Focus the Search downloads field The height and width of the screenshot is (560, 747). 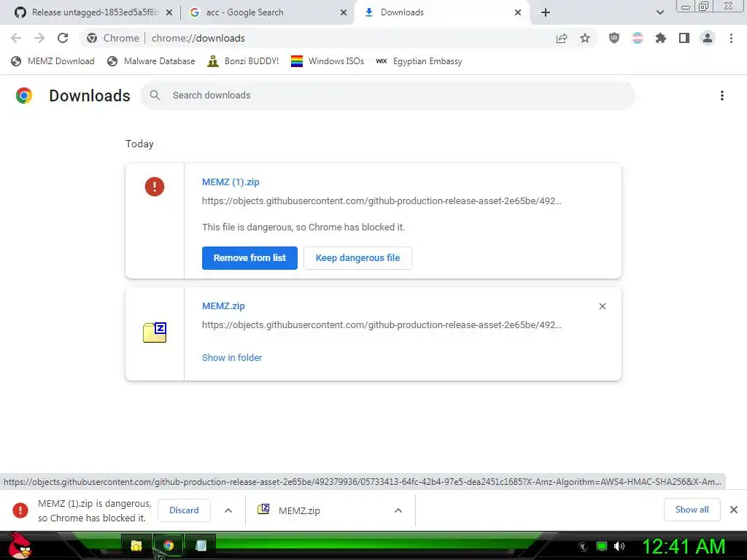click(x=387, y=96)
